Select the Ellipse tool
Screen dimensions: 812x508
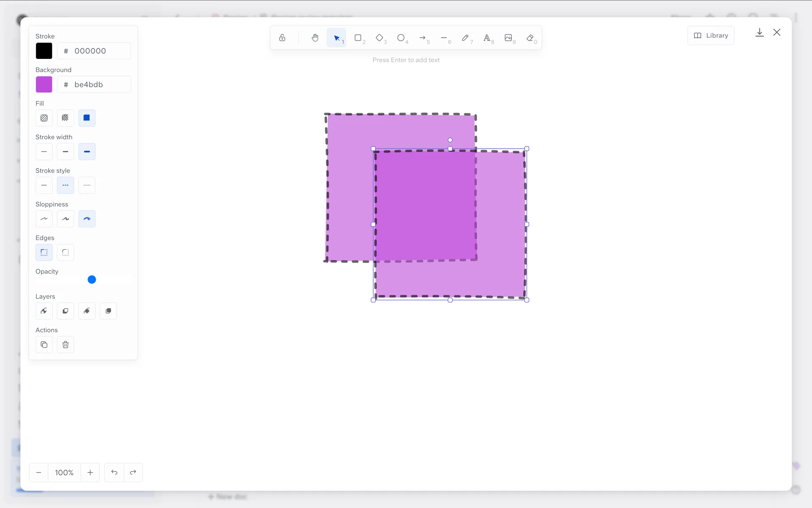click(x=401, y=38)
